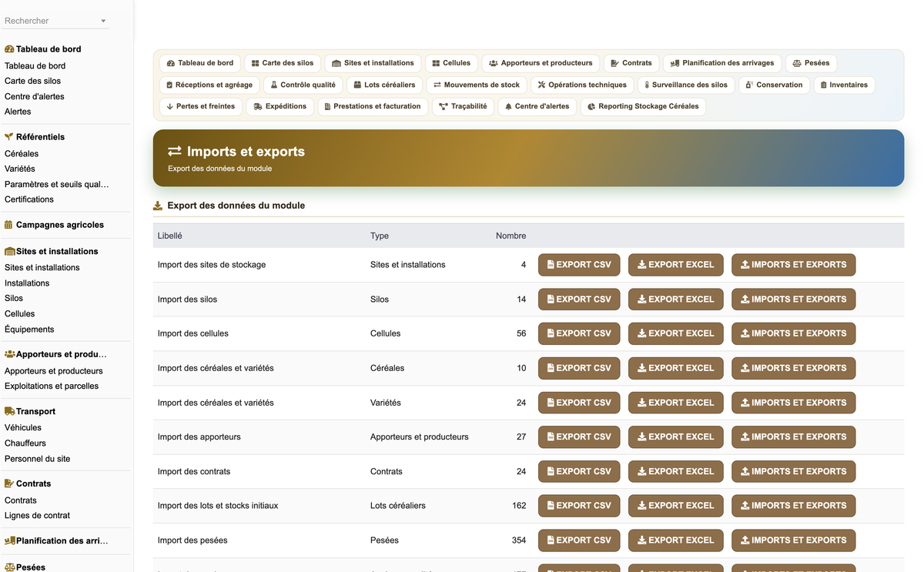
Task: Open Exploitations et parcelles in sidebar
Action: pos(52,386)
